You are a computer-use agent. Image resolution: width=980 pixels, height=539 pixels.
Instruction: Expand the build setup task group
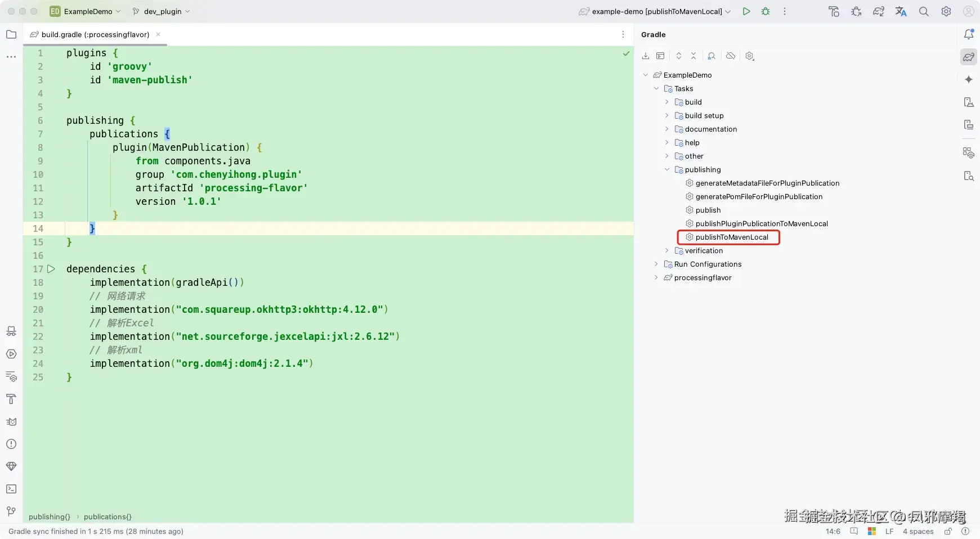667,115
